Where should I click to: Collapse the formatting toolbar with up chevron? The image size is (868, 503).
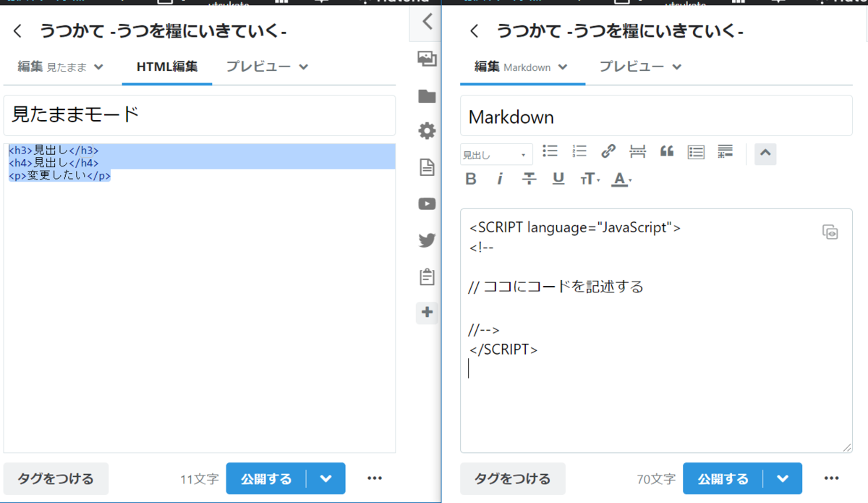[x=765, y=153]
